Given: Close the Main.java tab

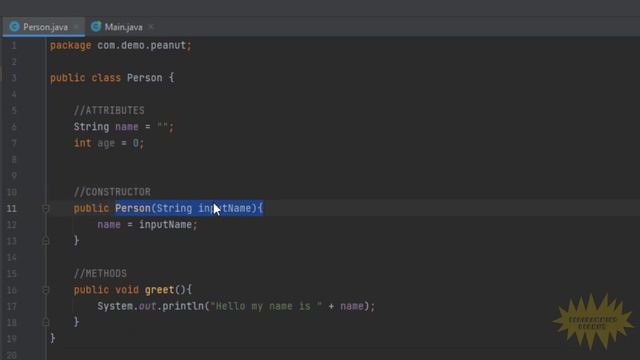Looking at the screenshot, I should click(151, 27).
